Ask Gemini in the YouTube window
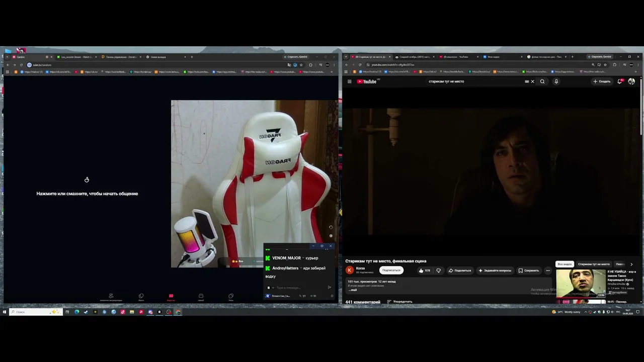The height and width of the screenshot is (362, 644). 600,57
